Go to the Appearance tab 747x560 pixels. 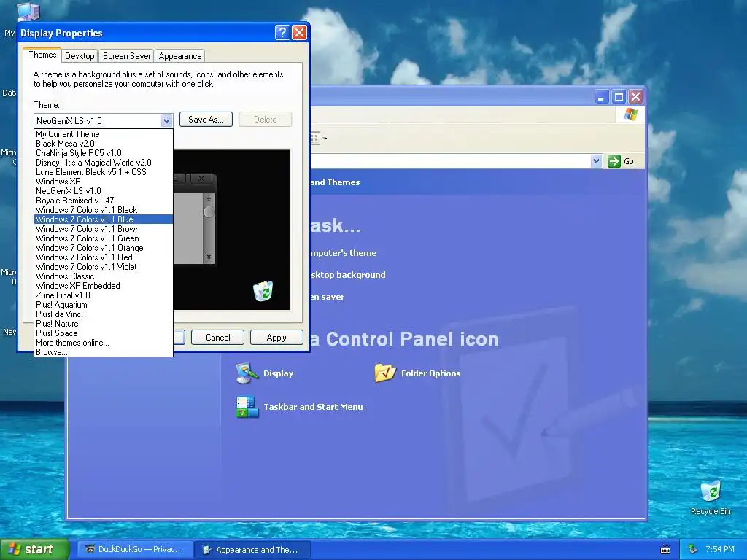(x=180, y=55)
